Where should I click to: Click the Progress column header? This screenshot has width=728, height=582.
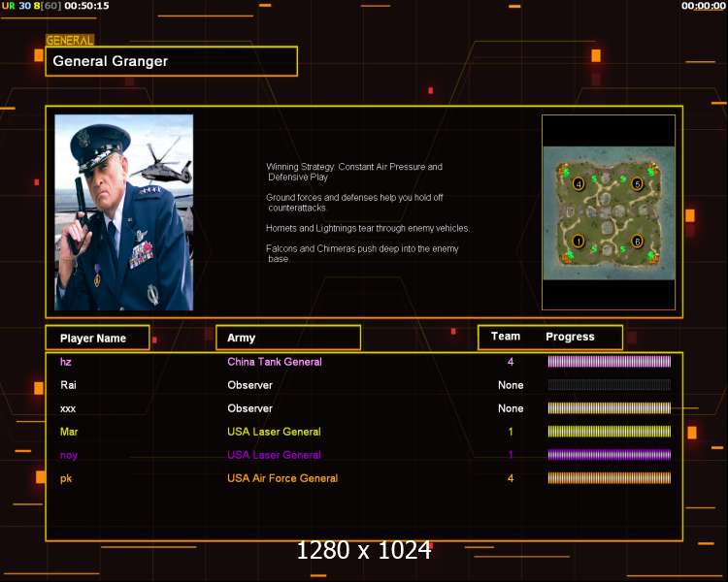tap(570, 337)
